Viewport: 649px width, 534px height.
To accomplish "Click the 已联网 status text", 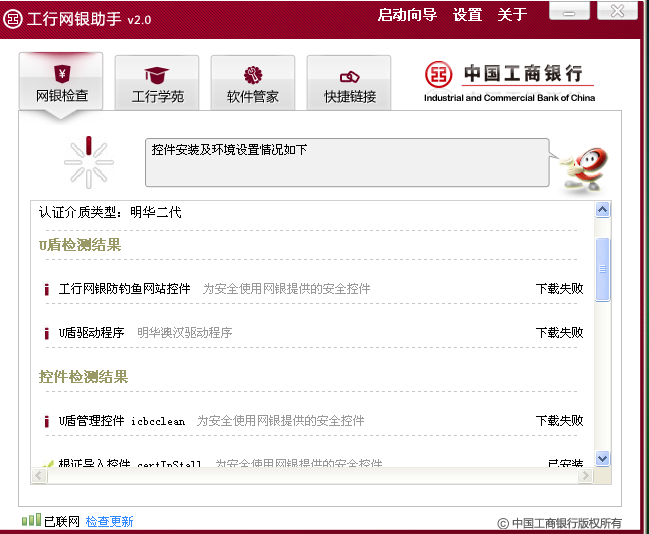I will tap(62, 521).
